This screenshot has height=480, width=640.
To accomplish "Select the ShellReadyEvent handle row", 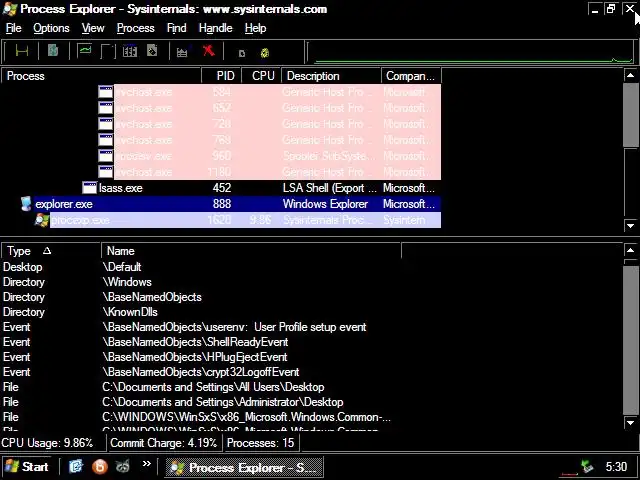I will 200,342.
